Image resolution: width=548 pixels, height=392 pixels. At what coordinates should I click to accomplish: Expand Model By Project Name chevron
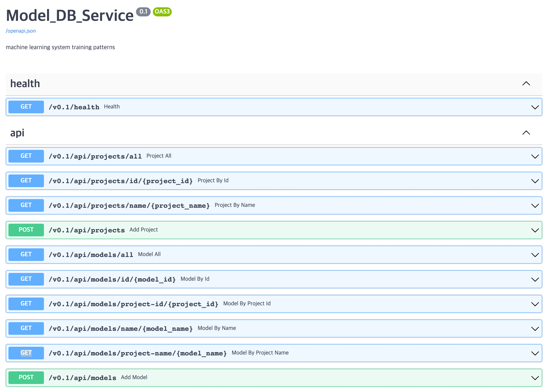pos(535,353)
